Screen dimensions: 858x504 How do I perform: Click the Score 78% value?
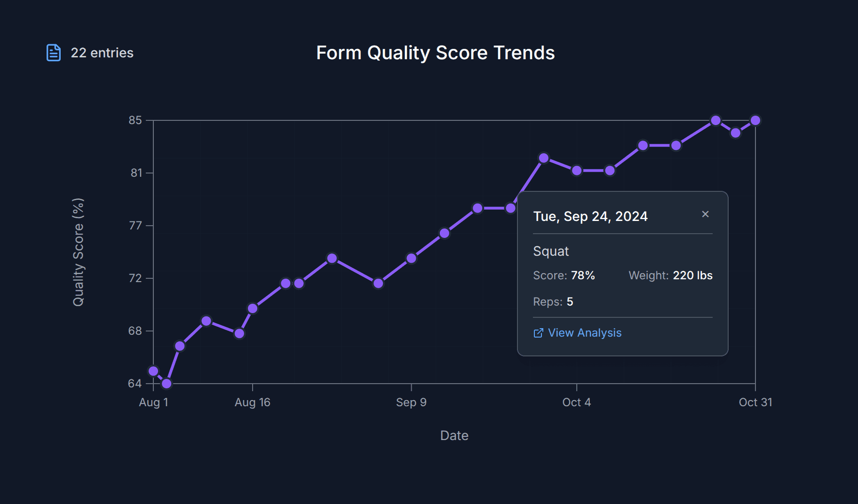point(583,276)
